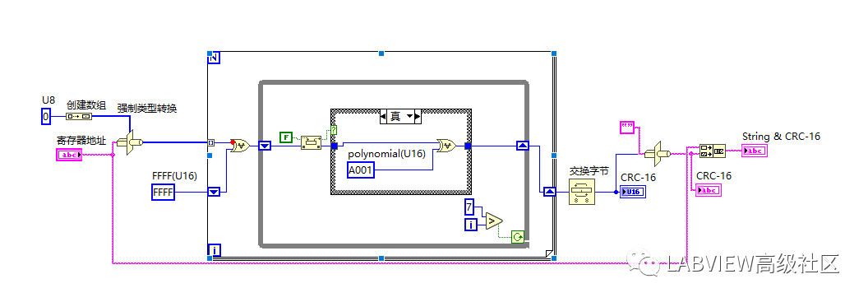868x302 pixels.
Task: Click the U8 label
Action: pos(48,100)
